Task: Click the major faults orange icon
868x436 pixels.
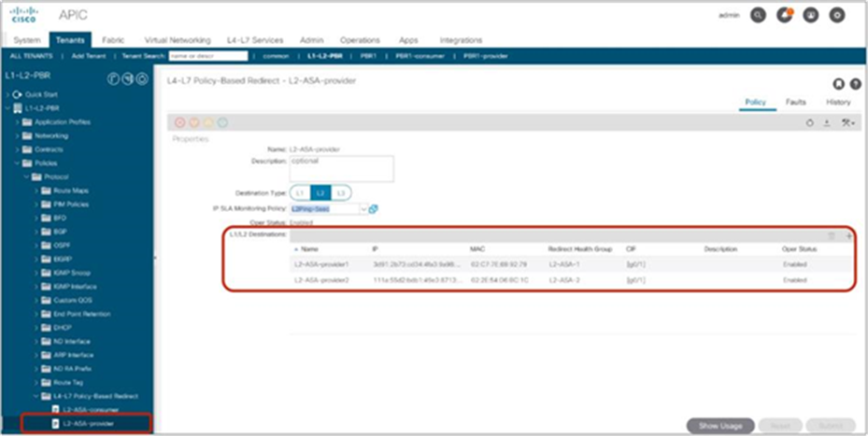Action: (194, 123)
